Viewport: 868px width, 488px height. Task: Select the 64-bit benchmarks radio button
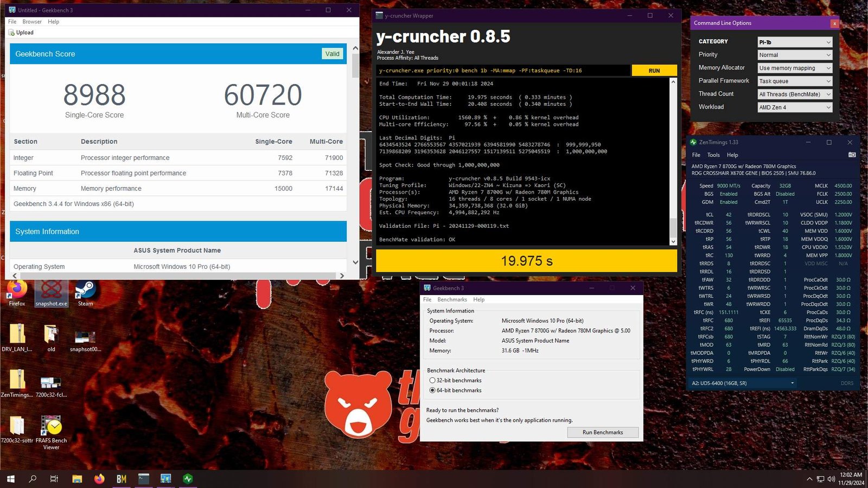(432, 390)
